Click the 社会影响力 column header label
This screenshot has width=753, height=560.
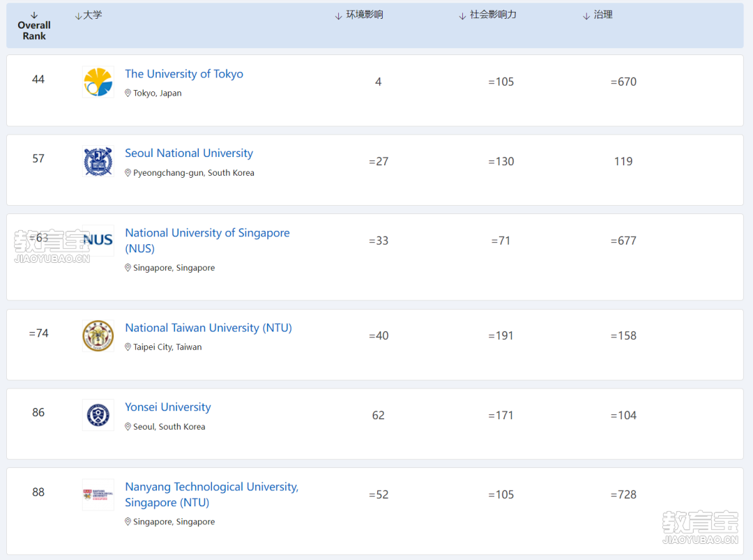tap(493, 15)
